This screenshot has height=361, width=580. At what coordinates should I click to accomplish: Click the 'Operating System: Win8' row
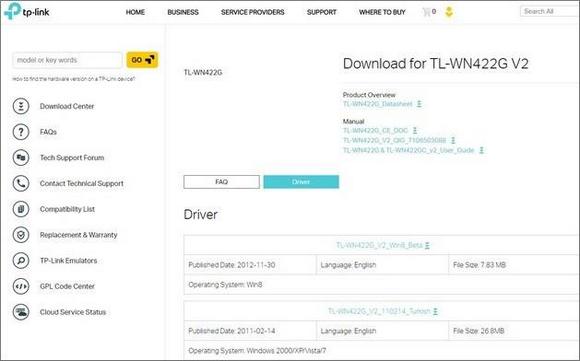point(382,285)
